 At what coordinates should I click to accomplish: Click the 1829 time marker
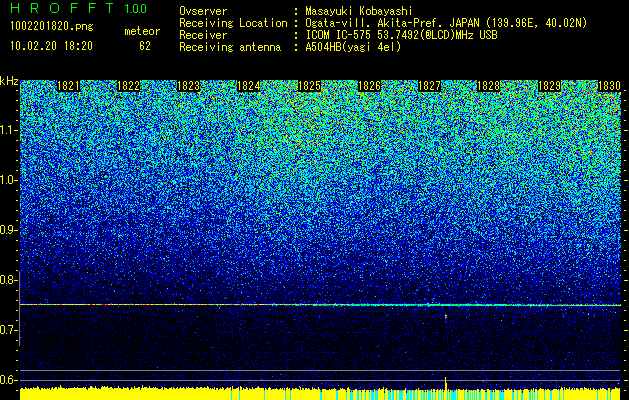click(x=549, y=86)
